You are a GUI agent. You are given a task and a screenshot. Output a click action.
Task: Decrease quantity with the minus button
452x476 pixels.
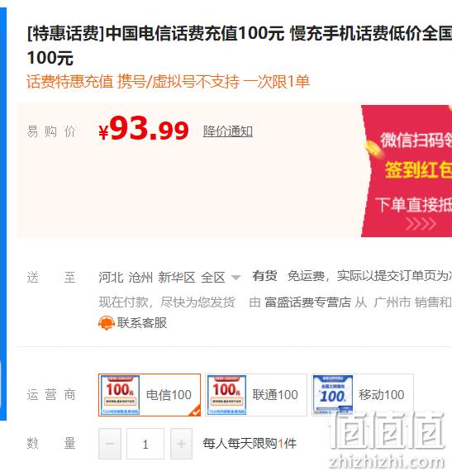click(110, 444)
